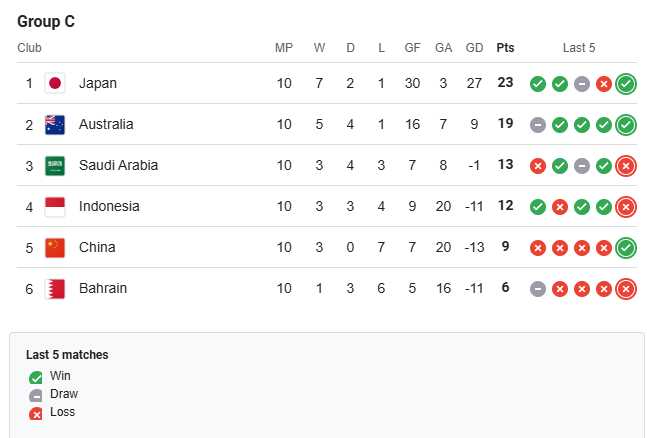Click the green Win legend icon
Screen dimensions: 647x438
click(x=36, y=377)
